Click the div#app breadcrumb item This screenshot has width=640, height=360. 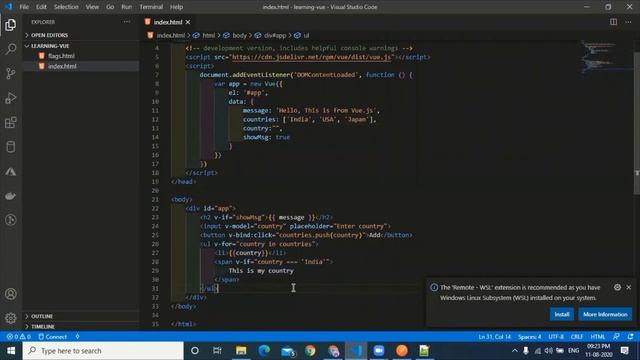[x=275, y=36]
